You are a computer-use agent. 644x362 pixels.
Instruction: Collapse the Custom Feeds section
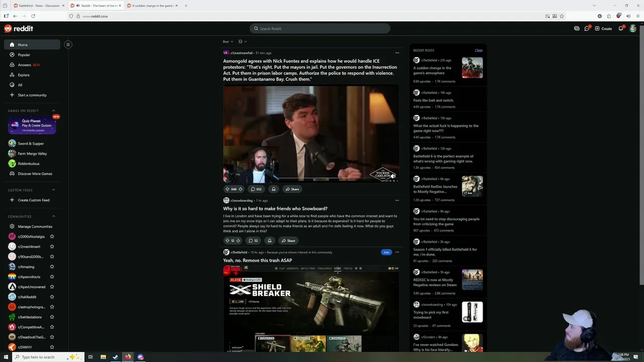(53, 190)
